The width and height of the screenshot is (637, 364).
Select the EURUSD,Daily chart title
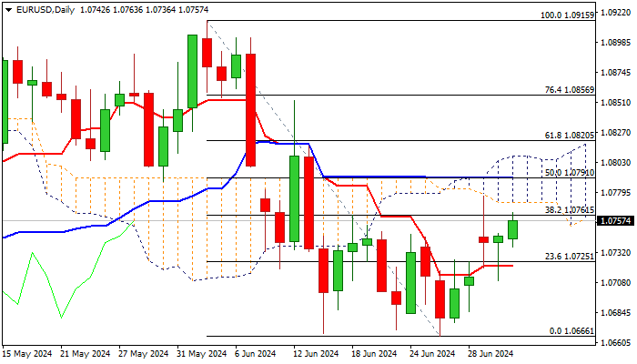(x=45, y=10)
